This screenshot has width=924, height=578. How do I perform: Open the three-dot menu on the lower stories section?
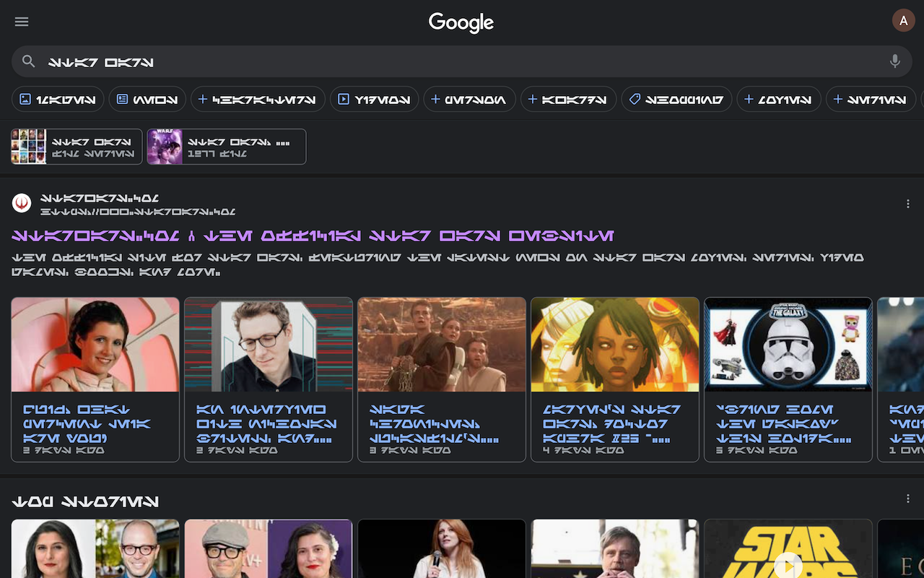pyautogui.click(x=908, y=498)
